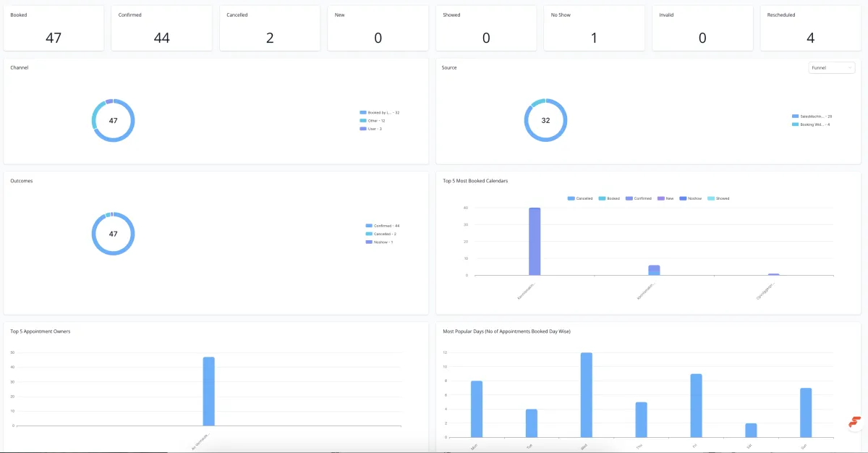Screen dimensions: 868x453
Task: Open the No Show stat card
Action: (594, 28)
